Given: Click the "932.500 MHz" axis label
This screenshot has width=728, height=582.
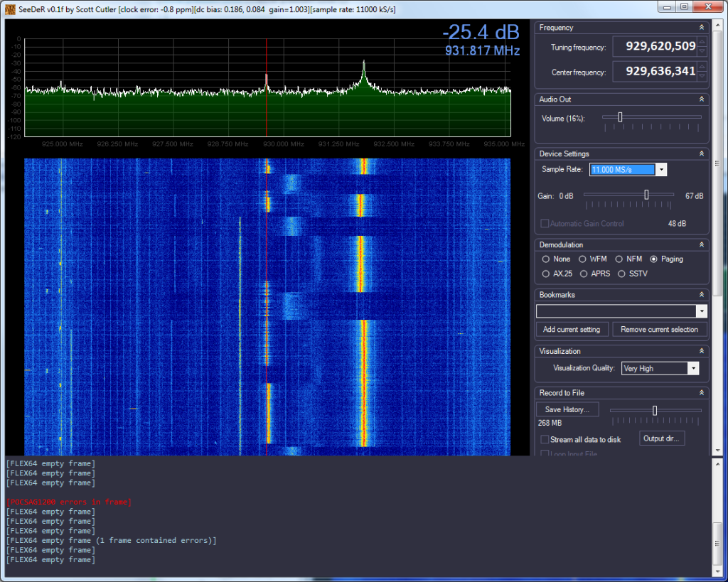Looking at the screenshot, I should 394,144.
